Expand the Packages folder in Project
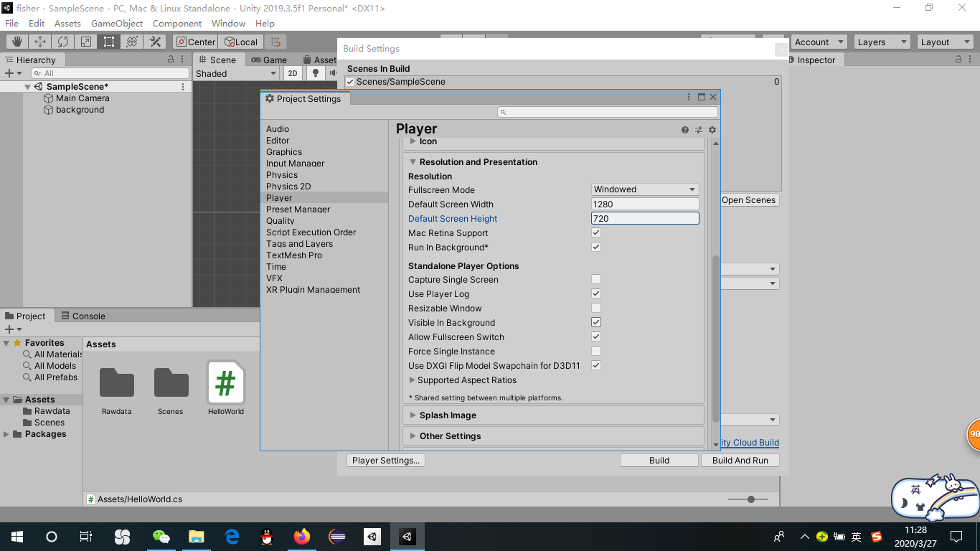The image size is (980, 551). pyautogui.click(x=7, y=434)
